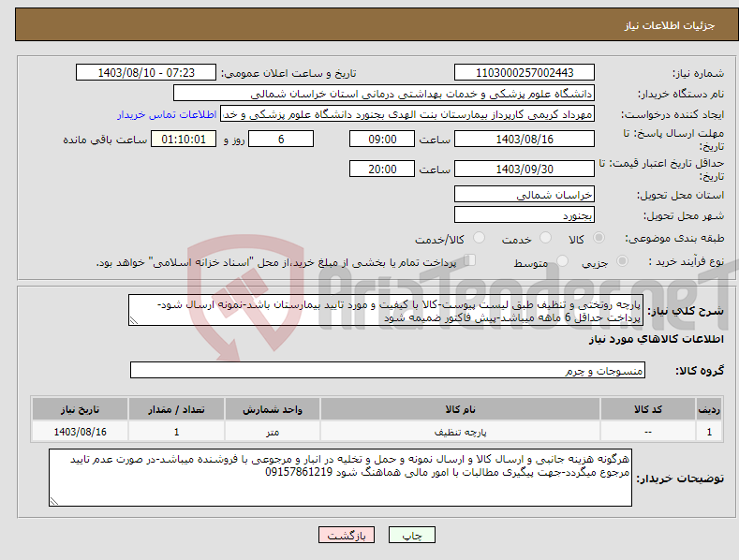Viewport: 739px width, 560px height.
Task: Click the resize handle of description box
Action: 134,321
